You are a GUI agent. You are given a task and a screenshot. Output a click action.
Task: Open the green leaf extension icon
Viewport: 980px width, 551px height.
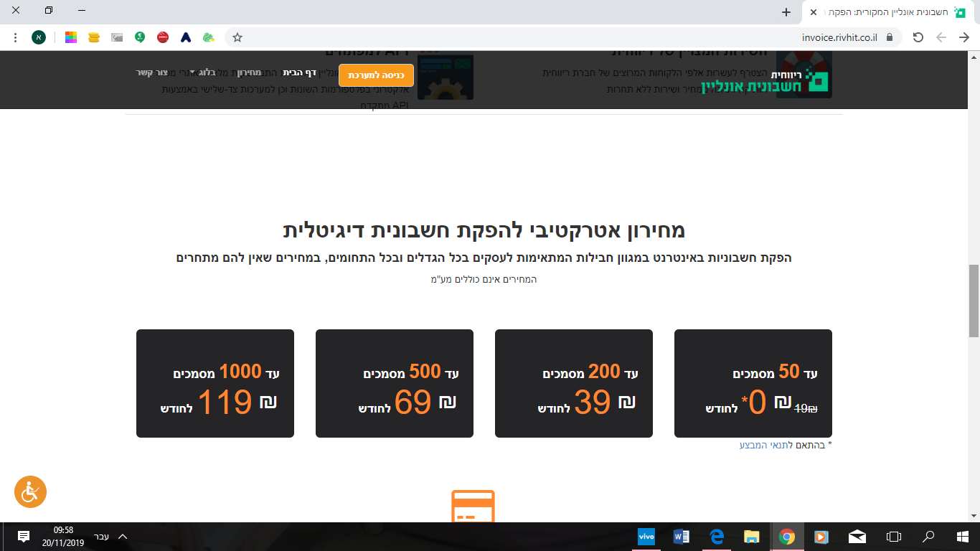[x=209, y=37]
